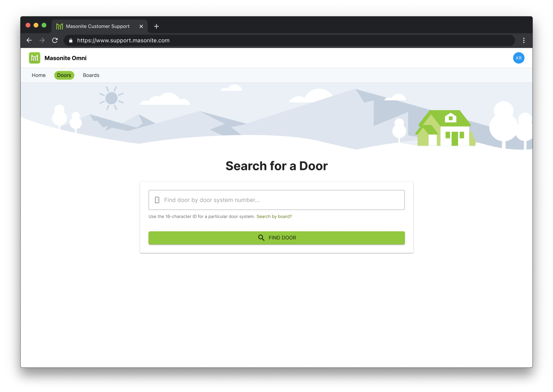Open the browser three-dot menu
The width and height of the screenshot is (553, 392).
coord(523,40)
